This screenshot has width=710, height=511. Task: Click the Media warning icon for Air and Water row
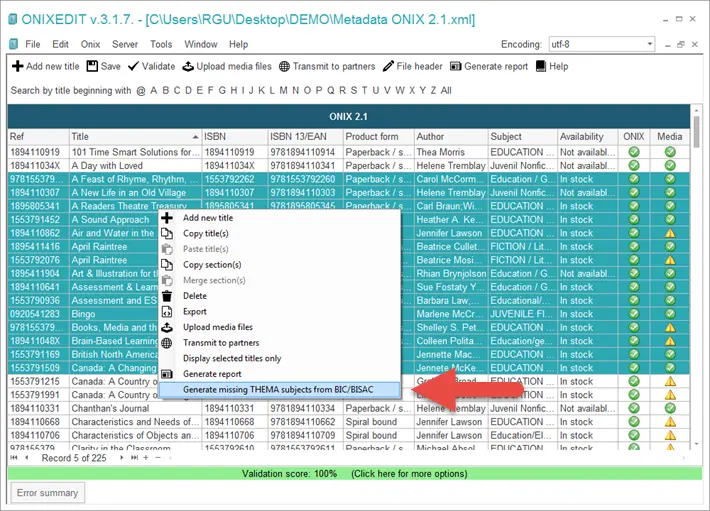[670, 234]
